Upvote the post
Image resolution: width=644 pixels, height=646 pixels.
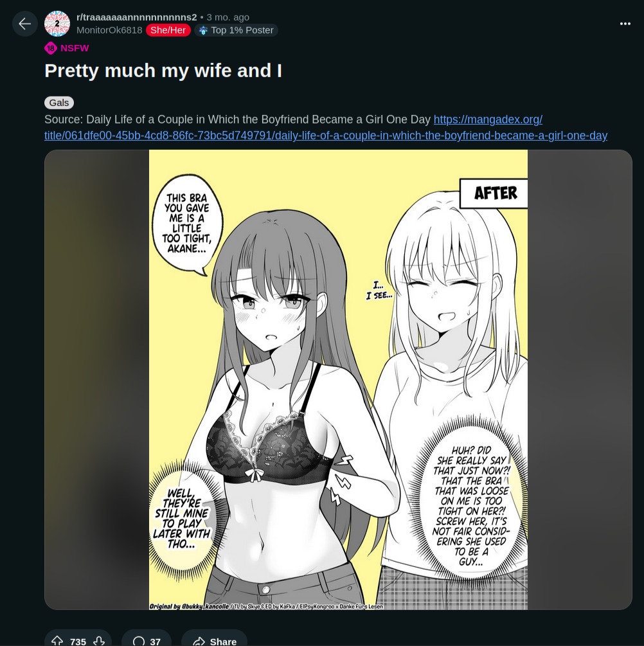click(x=57, y=641)
